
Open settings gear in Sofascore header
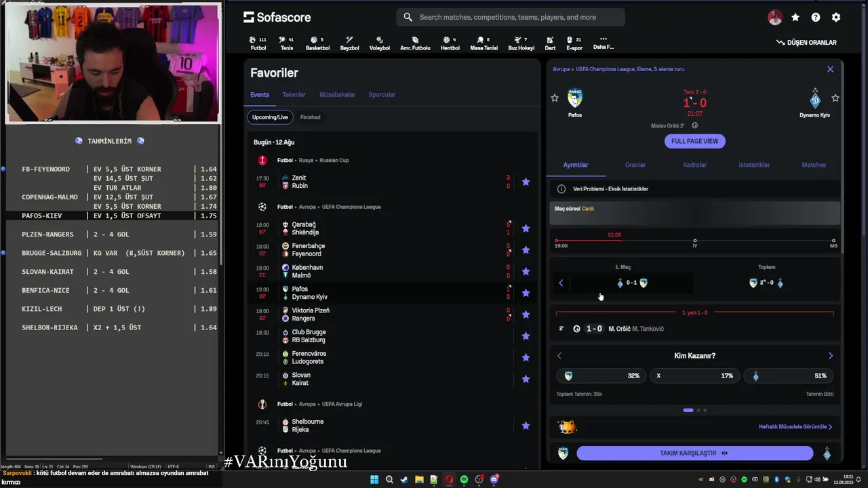(836, 18)
